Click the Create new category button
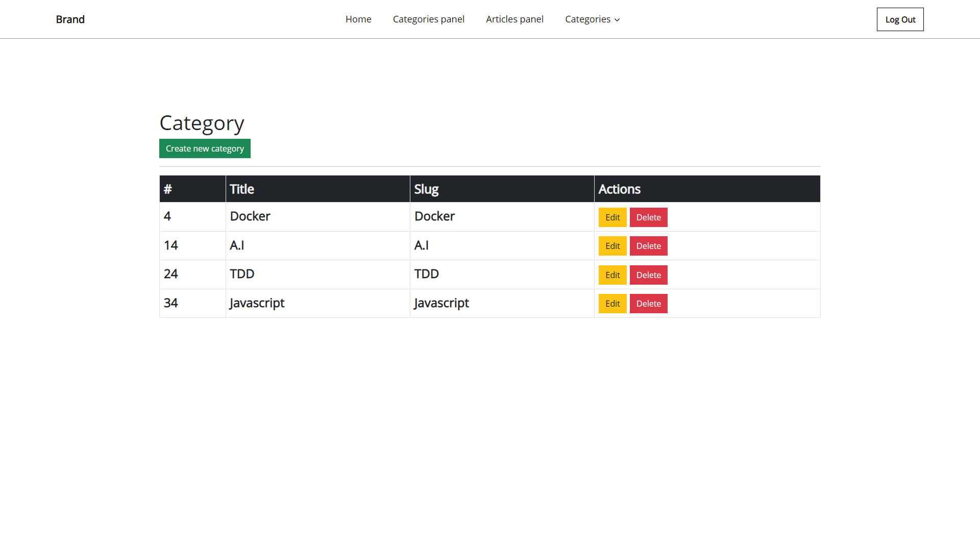Image resolution: width=980 pixels, height=551 pixels. 205,148
